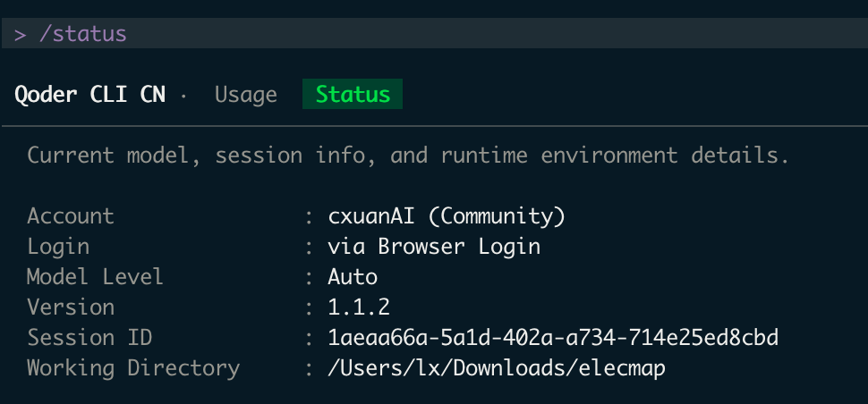The image size is (868, 404).
Task: Click the via Browser Login value
Action: click(x=434, y=247)
